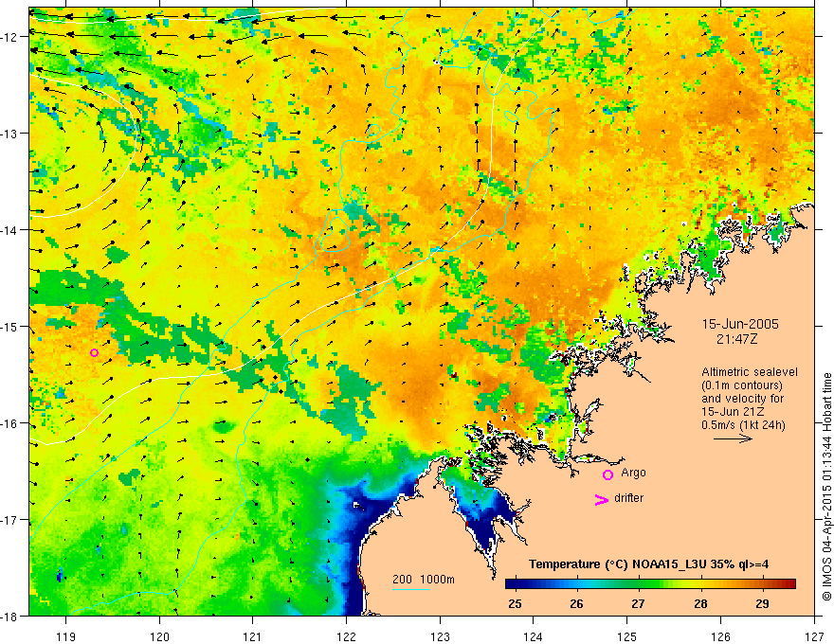Click the 'drifter' legend label
The width and height of the screenshot is (834, 644).
point(628,498)
